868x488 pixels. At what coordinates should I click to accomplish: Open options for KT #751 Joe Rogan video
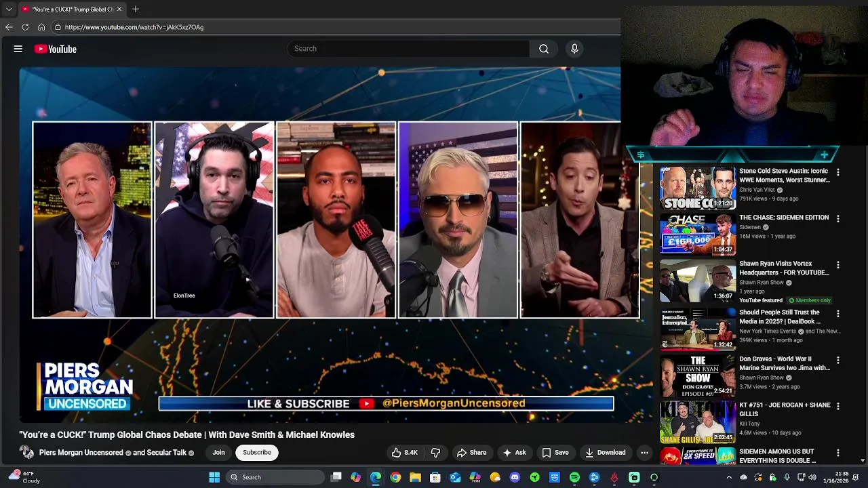tap(837, 406)
